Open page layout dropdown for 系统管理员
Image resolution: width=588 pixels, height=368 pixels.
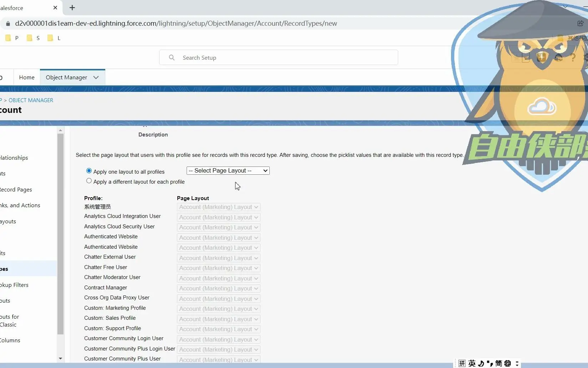pyautogui.click(x=218, y=207)
